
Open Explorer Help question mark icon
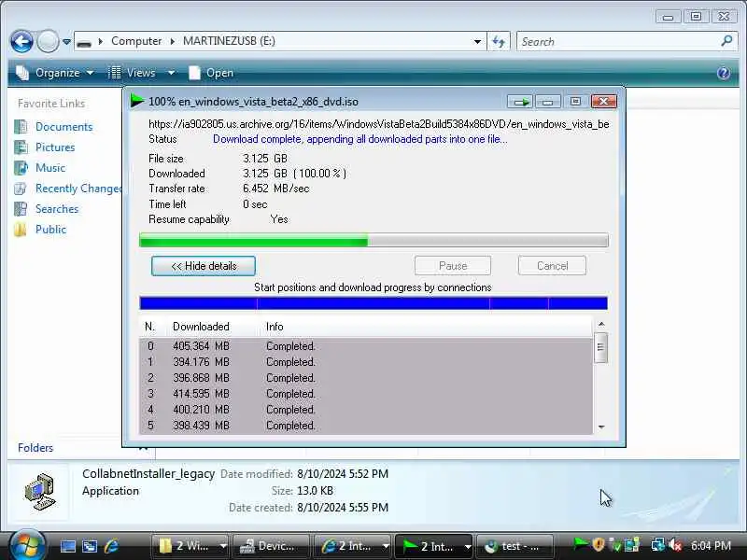tap(723, 73)
